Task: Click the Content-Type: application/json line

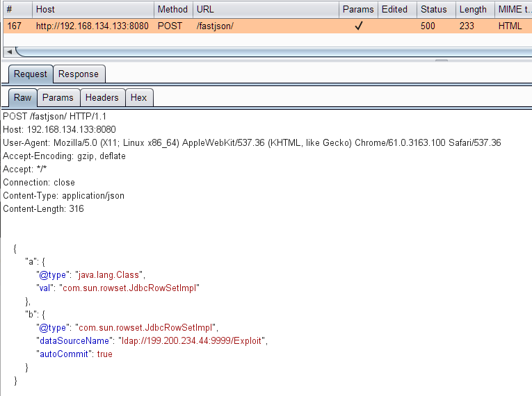Action: [x=63, y=196]
